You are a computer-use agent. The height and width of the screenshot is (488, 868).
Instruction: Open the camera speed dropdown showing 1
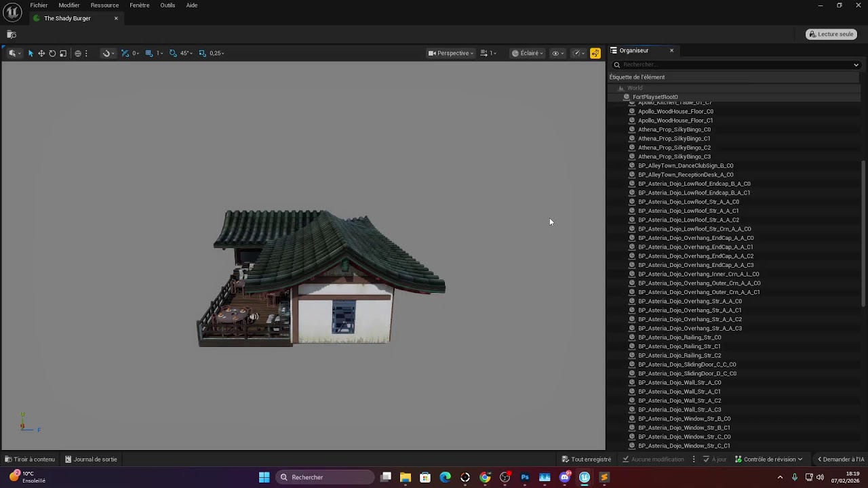488,53
